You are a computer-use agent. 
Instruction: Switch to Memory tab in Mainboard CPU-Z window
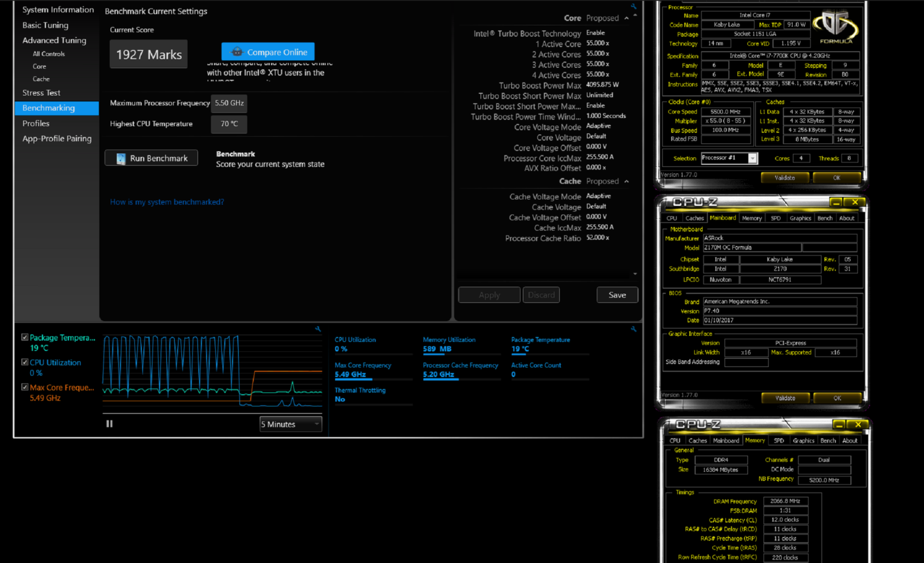coord(751,218)
